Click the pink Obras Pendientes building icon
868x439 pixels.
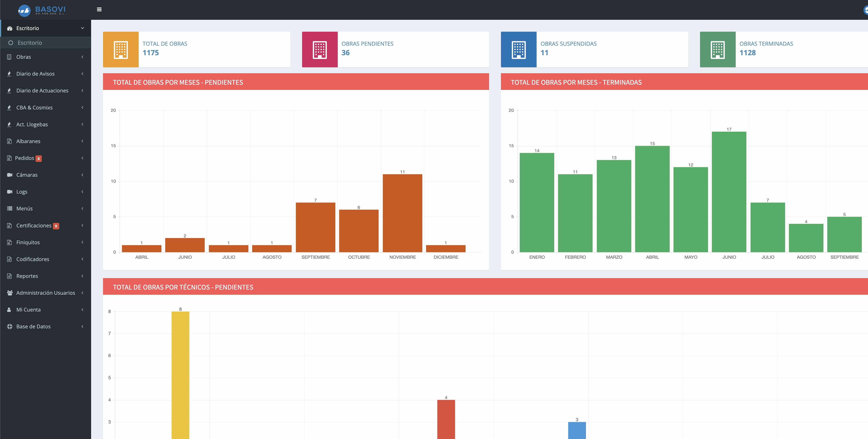coord(320,50)
